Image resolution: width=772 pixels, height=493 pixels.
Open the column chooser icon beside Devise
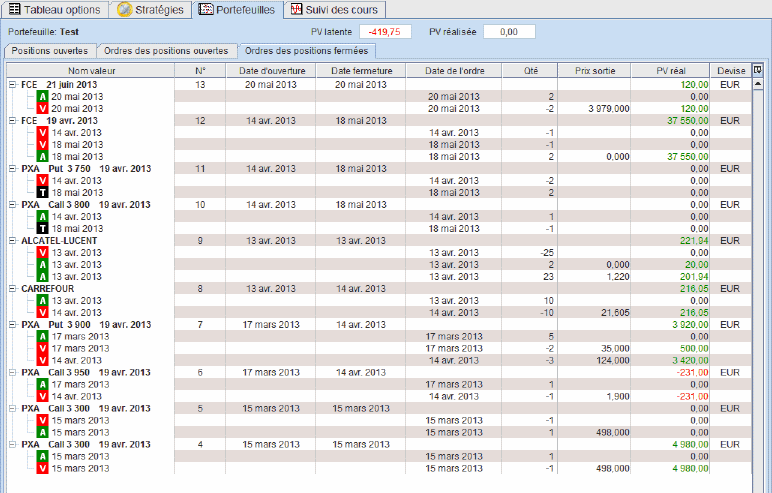pos(757,70)
